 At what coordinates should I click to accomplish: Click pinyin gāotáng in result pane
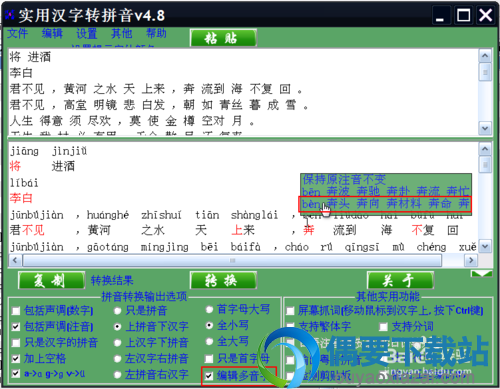point(108,247)
